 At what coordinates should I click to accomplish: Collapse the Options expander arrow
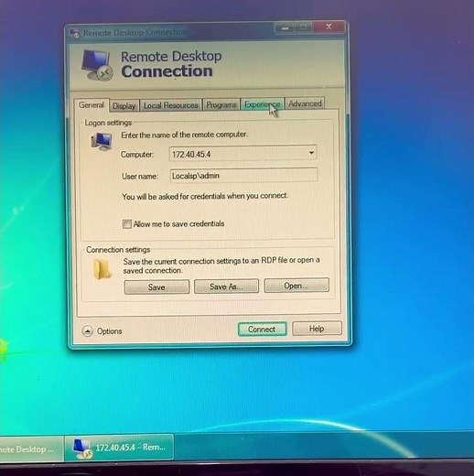click(x=88, y=331)
